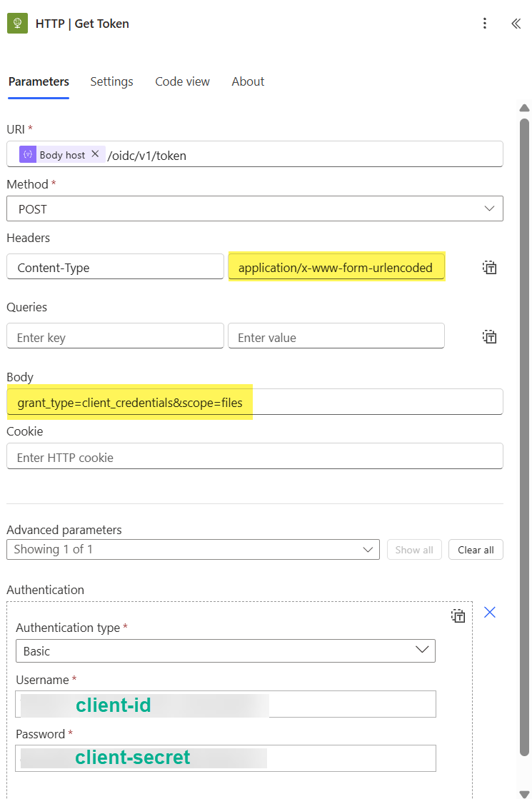
Task: Remove the Body host token from URI
Action: (x=95, y=154)
